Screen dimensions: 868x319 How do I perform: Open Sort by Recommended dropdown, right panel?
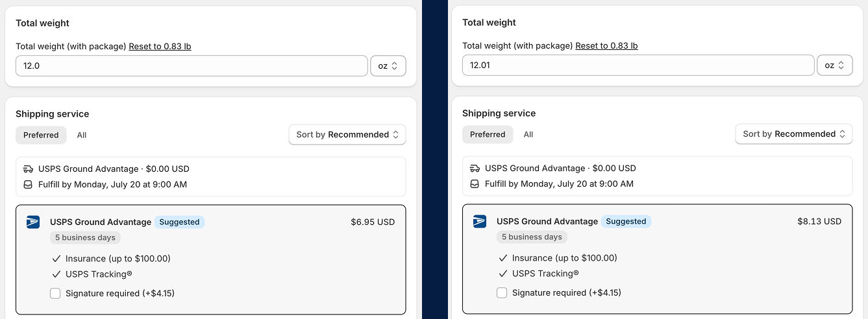click(794, 134)
